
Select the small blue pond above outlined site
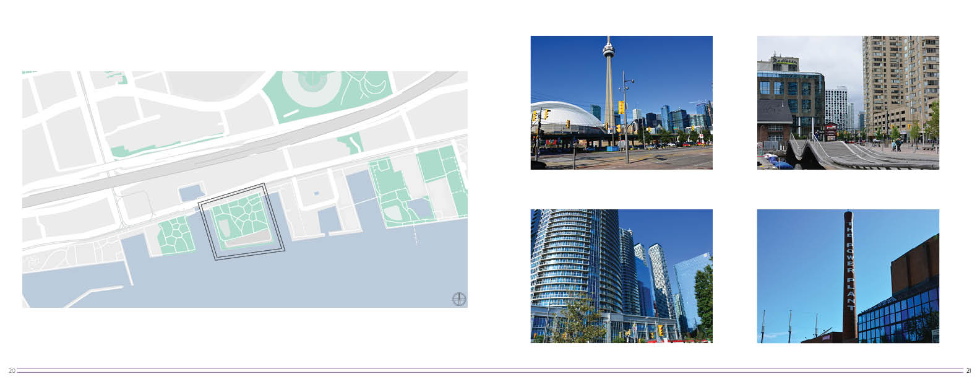point(192,192)
